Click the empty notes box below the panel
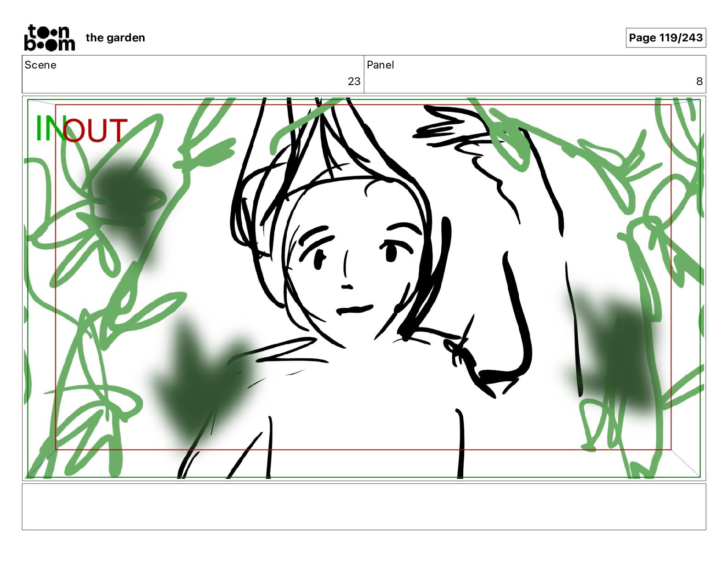Image resolution: width=728 pixels, height=563 pixels. [x=364, y=506]
